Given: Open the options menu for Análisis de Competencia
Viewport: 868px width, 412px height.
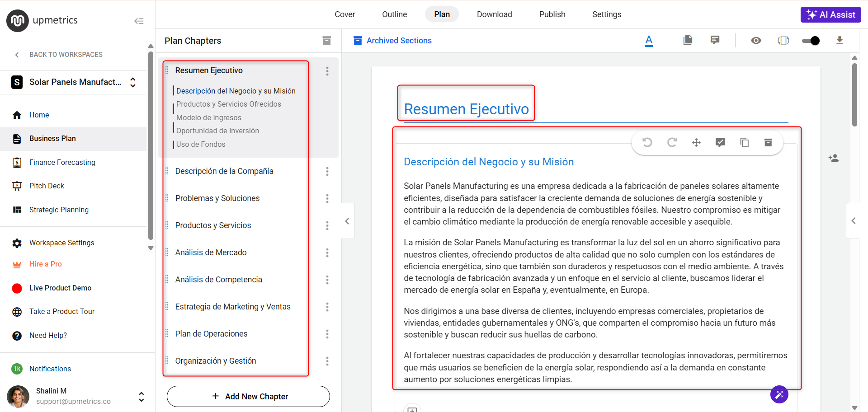Looking at the screenshot, I should [x=327, y=280].
